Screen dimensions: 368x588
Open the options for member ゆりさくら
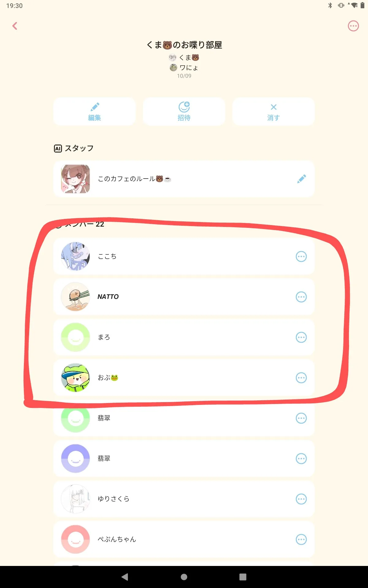point(301,499)
